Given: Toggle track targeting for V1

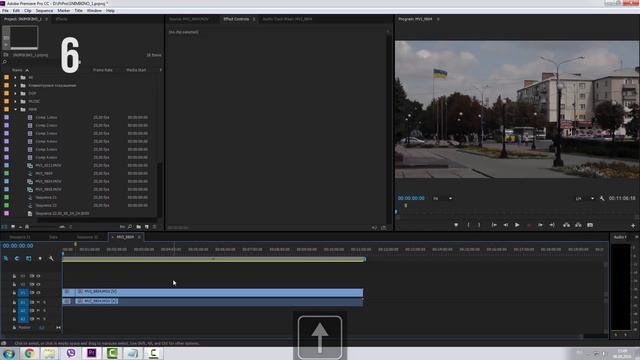Looking at the screenshot, I should (23, 293).
